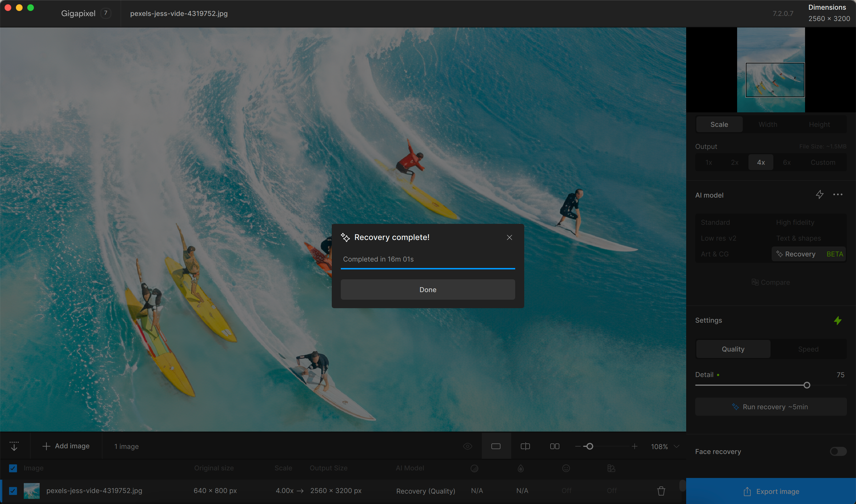Click the zoom in plus icon
Image resolution: width=856 pixels, height=504 pixels.
(635, 446)
